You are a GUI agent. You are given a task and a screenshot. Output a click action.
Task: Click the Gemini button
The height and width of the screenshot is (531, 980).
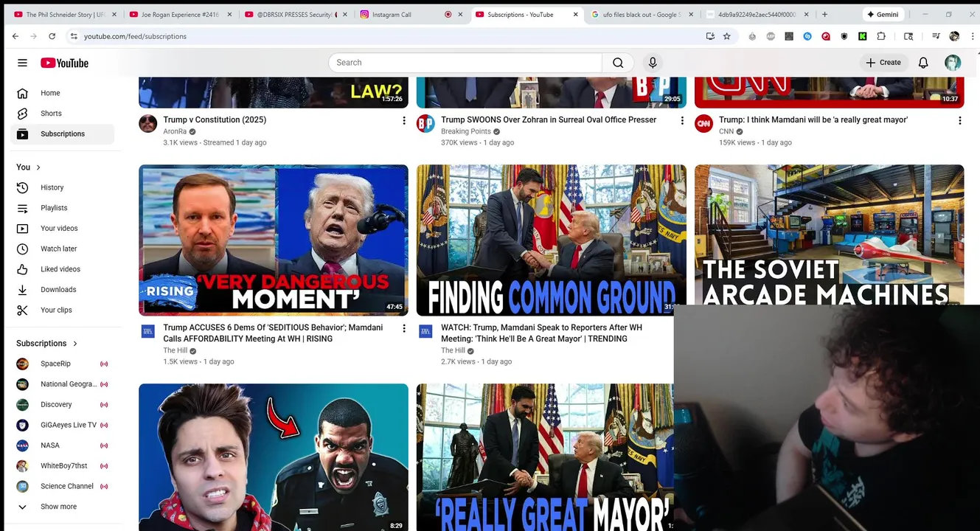(882, 14)
